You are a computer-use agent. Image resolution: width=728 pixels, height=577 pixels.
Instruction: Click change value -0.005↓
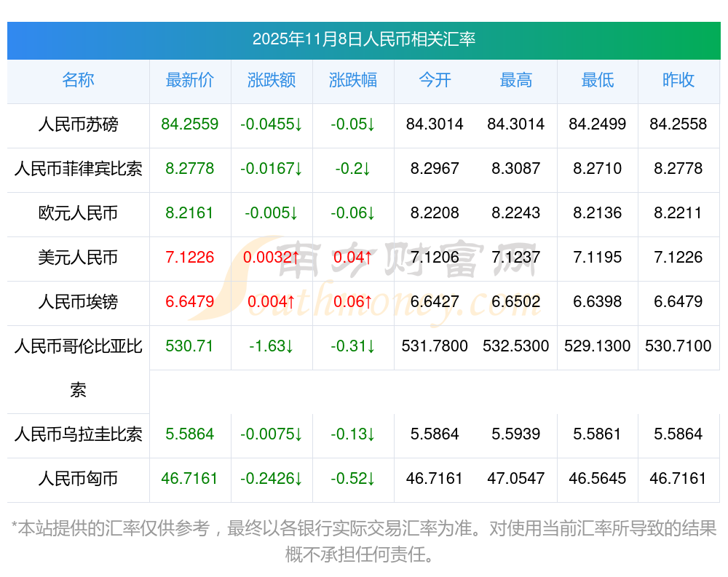(x=272, y=212)
